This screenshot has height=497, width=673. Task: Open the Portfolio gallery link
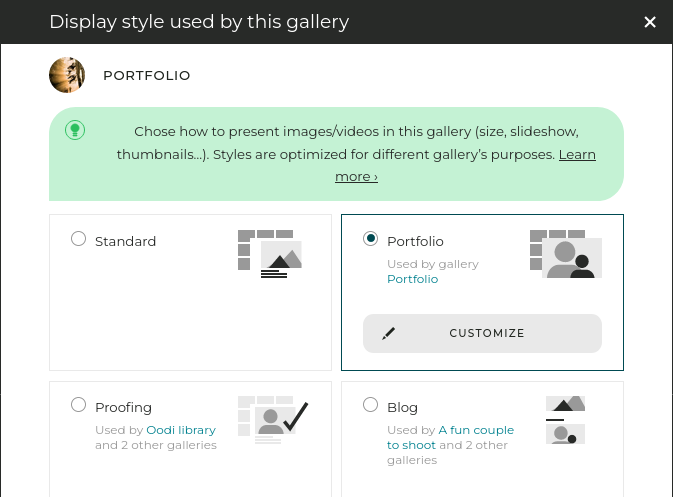[x=412, y=279]
